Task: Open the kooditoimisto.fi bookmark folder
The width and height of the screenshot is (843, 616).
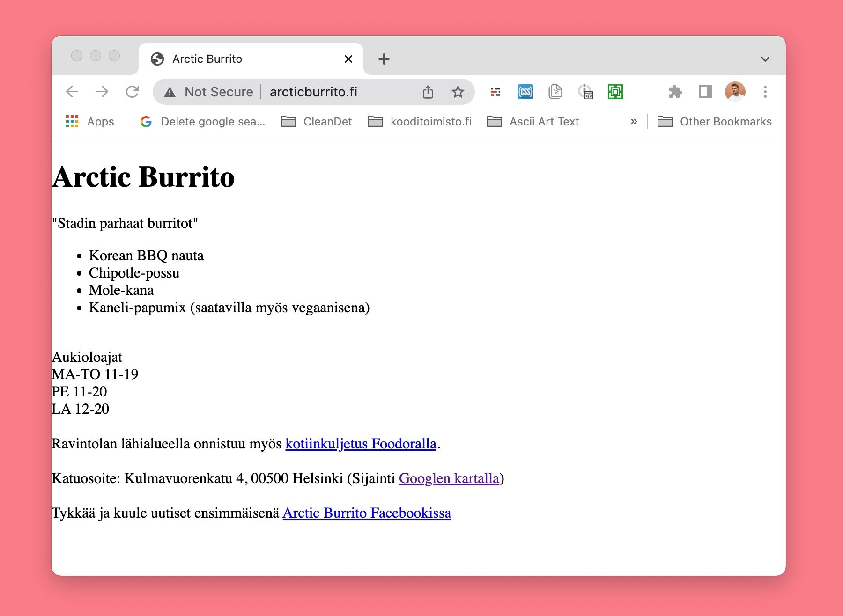Action: pyautogui.click(x=420, y=122)
